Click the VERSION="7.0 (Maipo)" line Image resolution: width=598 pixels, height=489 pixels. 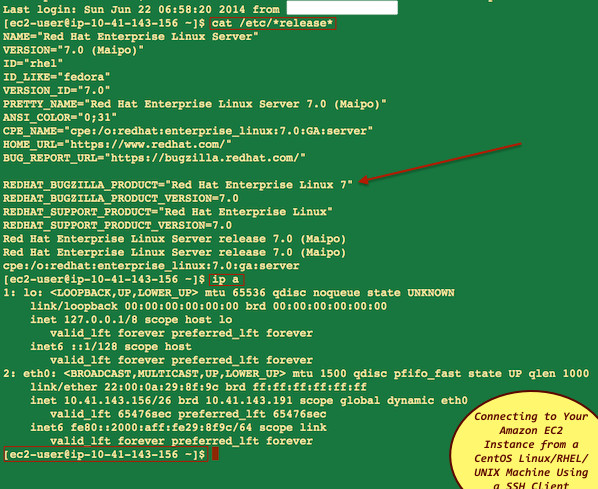[73, 50]
